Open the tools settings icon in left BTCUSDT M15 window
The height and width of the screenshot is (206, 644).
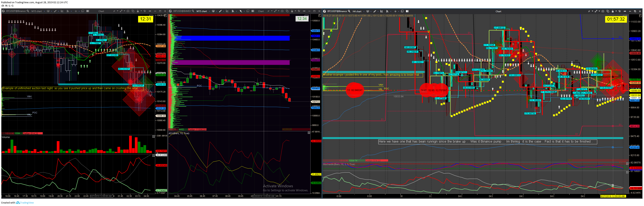click(145, 11)
